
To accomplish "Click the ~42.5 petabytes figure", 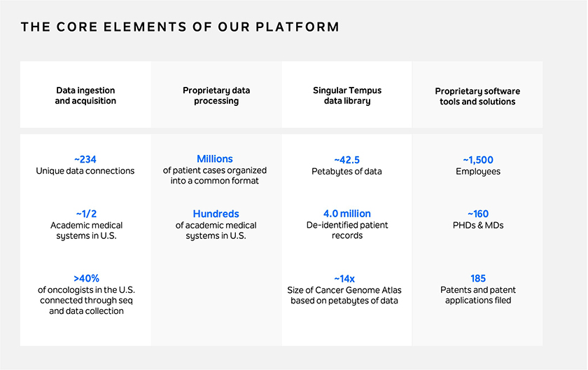I will tap(347, 160).
